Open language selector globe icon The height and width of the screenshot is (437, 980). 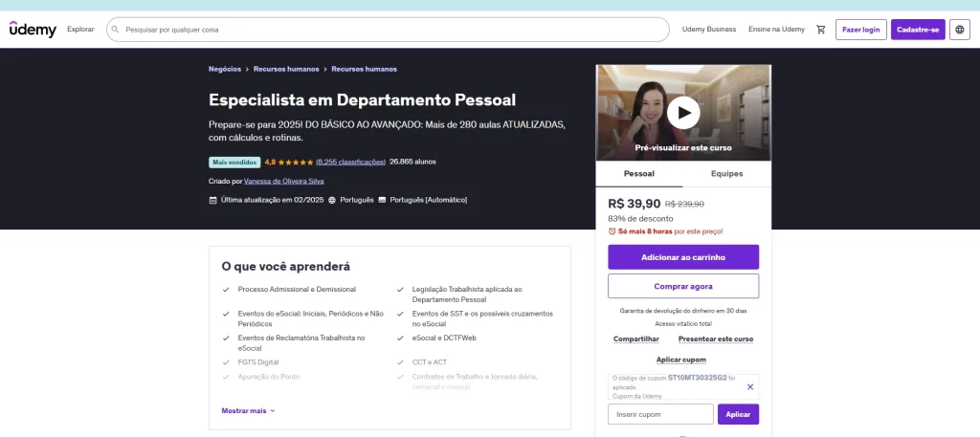tap(959, 30)
